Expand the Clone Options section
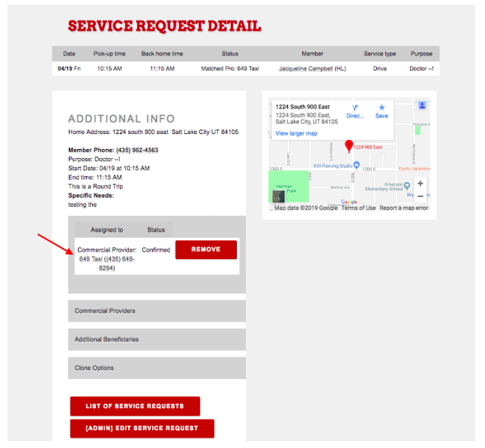Viewport: 485px width, 448px height. pyautogui.click(x=157, y=368)
